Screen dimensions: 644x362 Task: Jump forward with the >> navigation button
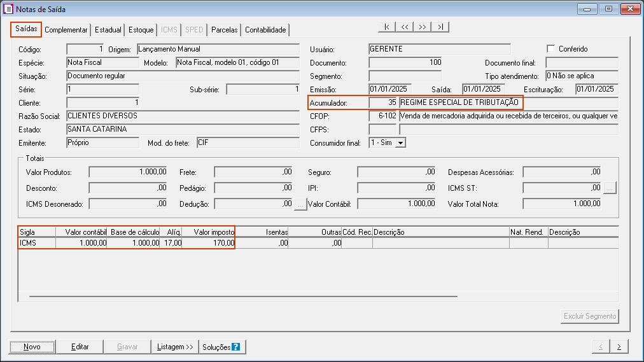click(x=422, y=27)
